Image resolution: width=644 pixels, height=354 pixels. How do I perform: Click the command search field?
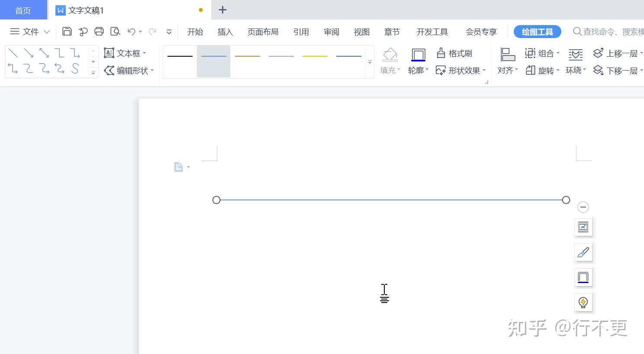608,32
